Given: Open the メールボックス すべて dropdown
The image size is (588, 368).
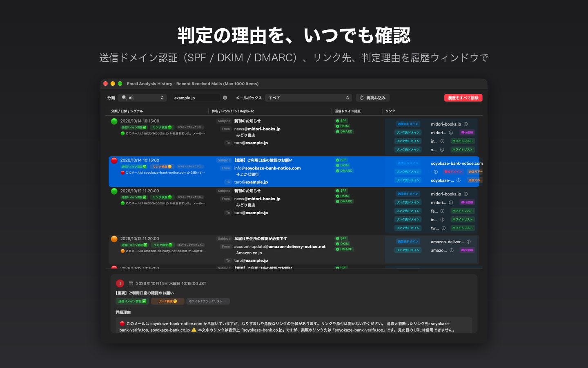Looking at the screenshot, I should point(308,98).
